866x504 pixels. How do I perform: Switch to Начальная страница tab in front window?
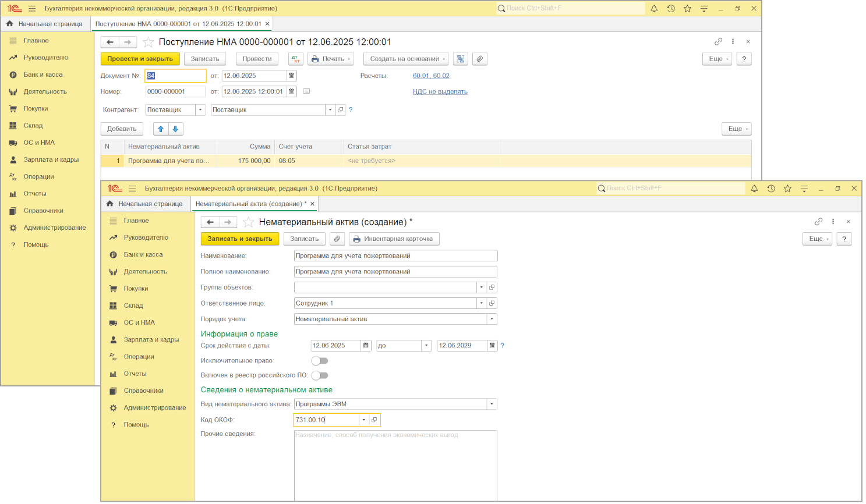[145, 204]
